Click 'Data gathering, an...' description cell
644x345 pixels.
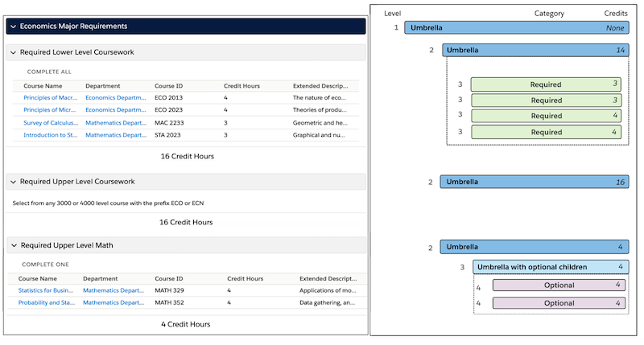coord(328,302)
